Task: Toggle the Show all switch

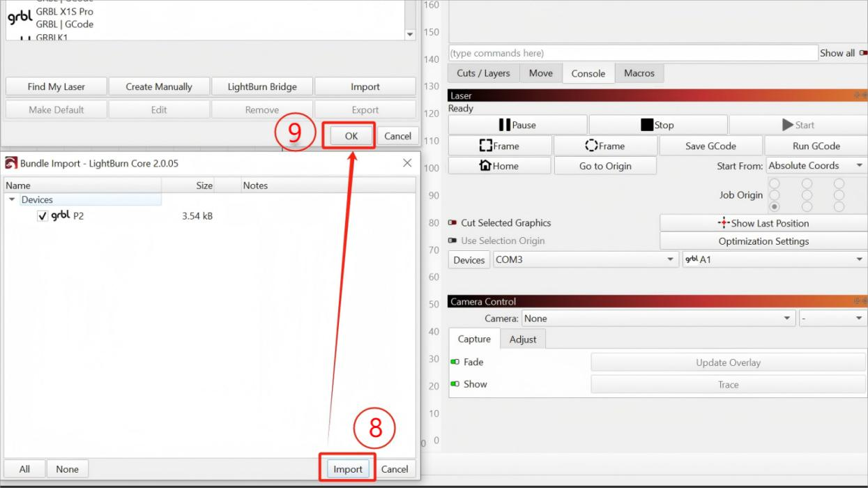Action: (865, 53)
